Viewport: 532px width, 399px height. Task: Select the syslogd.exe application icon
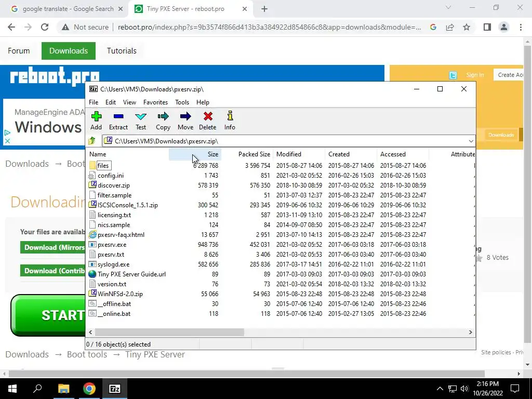click(x=92, y=264)
